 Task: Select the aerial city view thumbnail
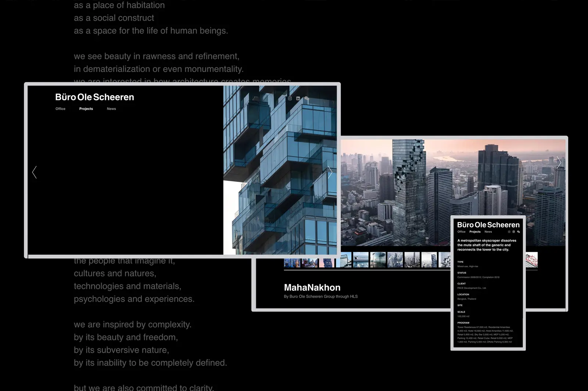395,259
